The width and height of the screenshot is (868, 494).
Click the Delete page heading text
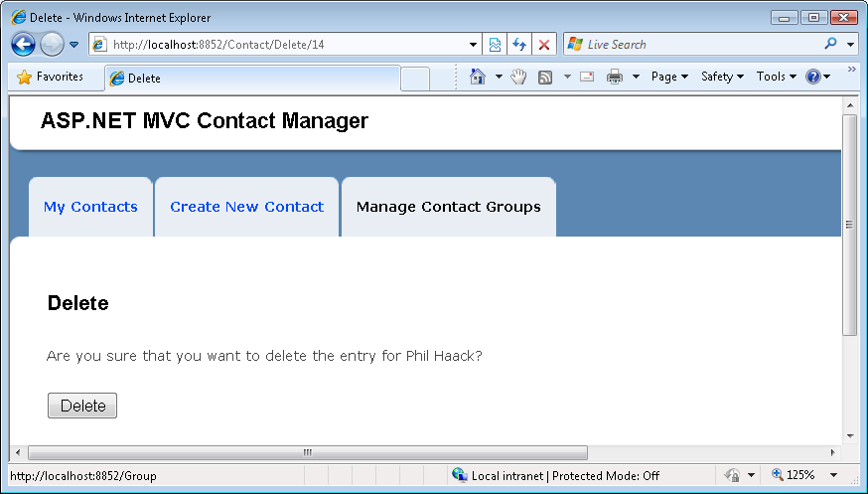78,303
